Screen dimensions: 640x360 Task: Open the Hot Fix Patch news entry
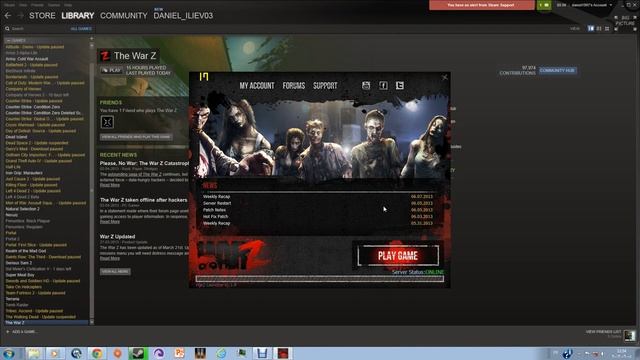216,217
